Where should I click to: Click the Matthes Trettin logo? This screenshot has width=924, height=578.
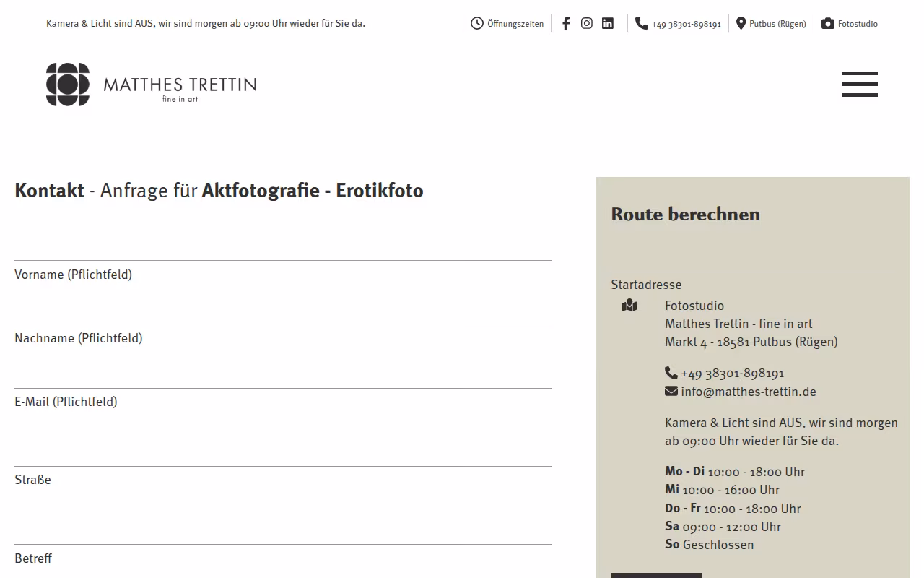point(151,85)
